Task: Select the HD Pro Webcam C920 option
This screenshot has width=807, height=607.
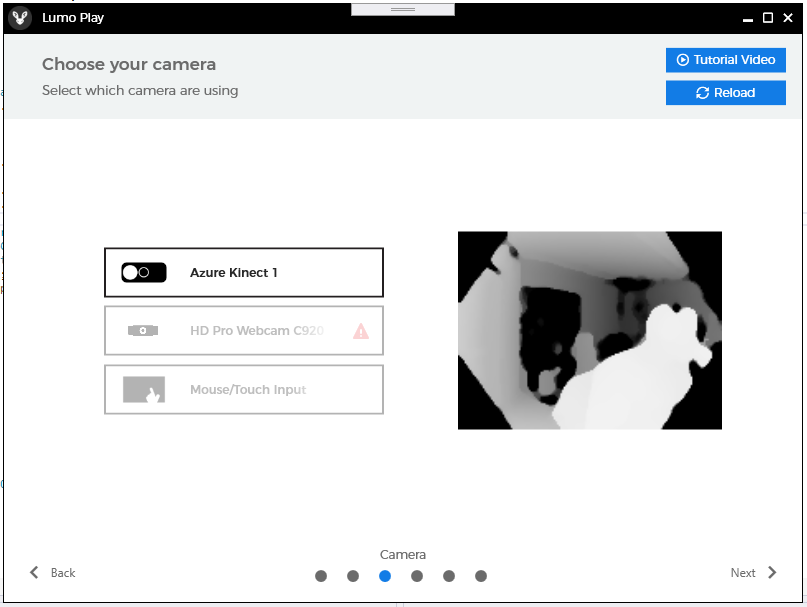Action: coord(244,331)
